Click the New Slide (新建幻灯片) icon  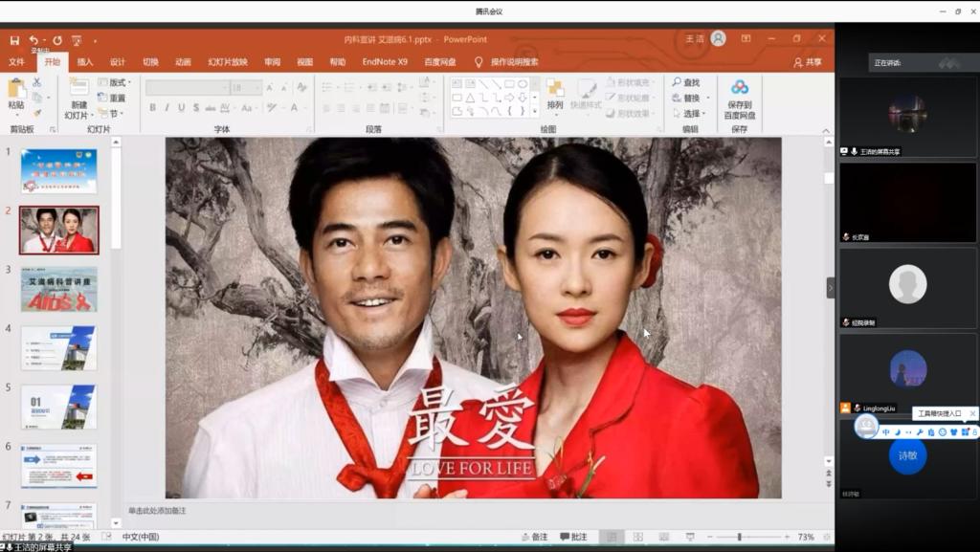tap(77, 89)
